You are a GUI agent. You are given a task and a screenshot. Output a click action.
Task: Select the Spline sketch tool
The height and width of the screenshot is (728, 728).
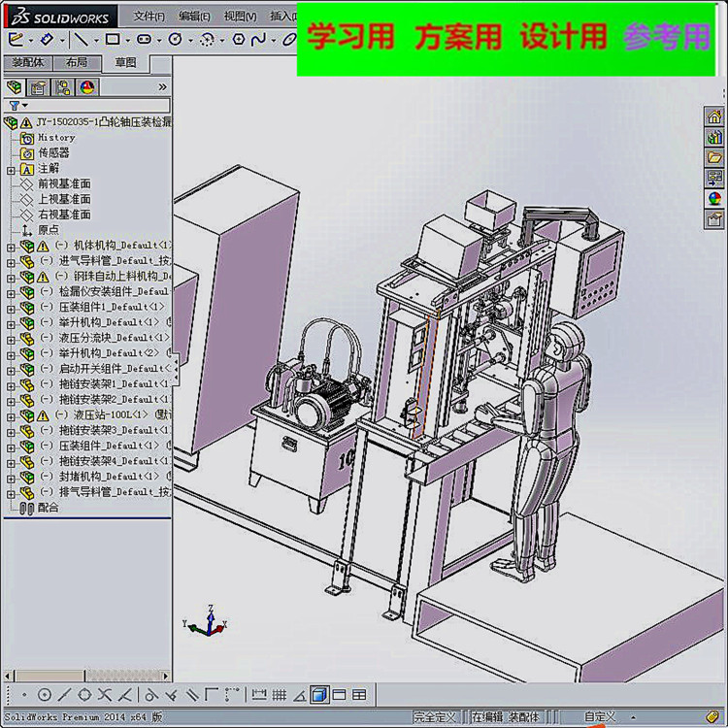[258, 40]
